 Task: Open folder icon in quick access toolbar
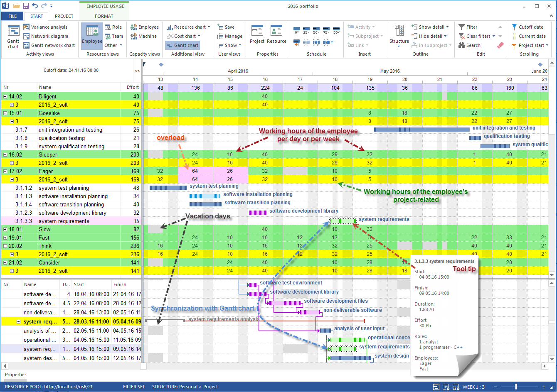(x=17, y=6)
